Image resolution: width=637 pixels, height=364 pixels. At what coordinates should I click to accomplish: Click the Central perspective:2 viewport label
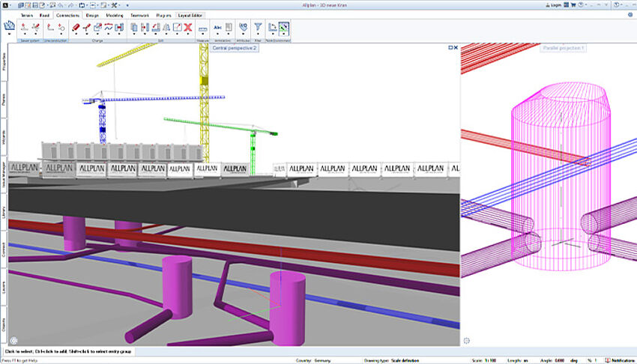click(x=235, y=47)
